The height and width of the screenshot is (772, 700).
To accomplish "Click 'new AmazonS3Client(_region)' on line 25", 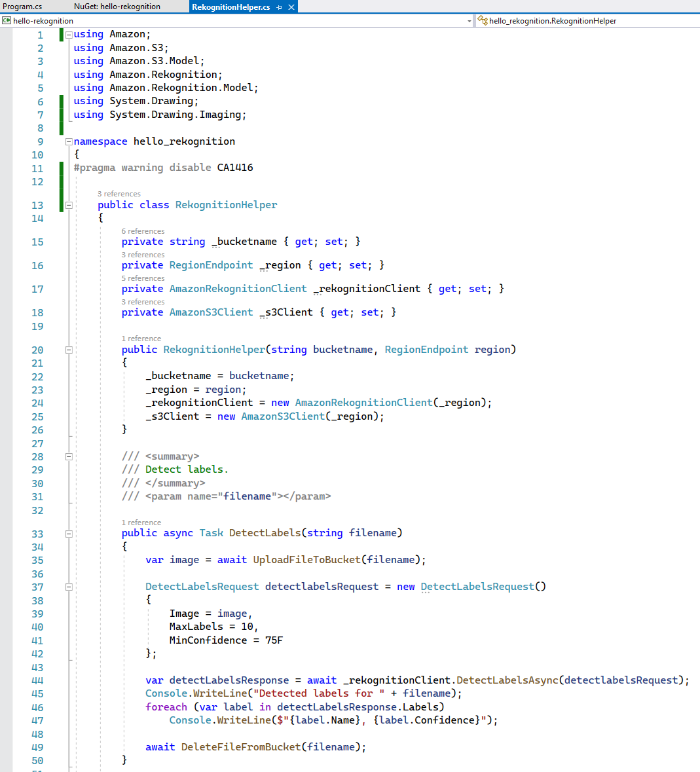I will coord(298,416).
